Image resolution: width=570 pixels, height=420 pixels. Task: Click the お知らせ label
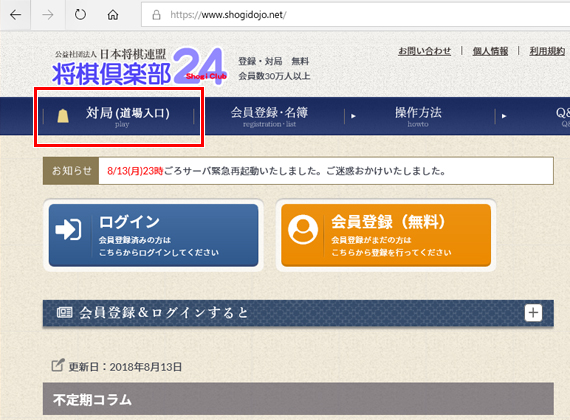tap(71, 171)
